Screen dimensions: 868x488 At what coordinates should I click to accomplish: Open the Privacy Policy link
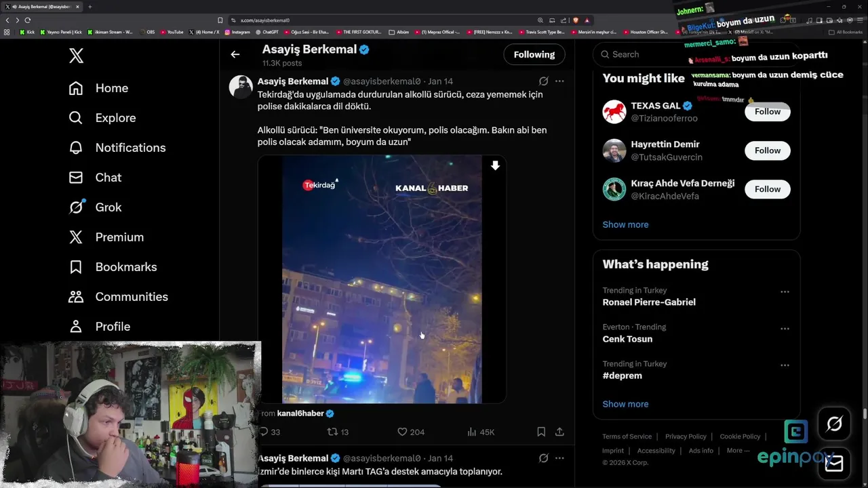686,436
